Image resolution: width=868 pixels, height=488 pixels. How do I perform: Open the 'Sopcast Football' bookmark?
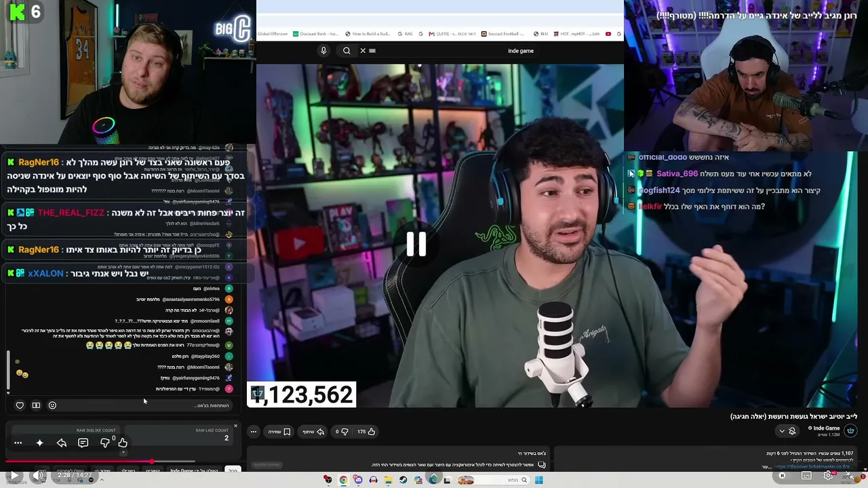click(502, 34)
